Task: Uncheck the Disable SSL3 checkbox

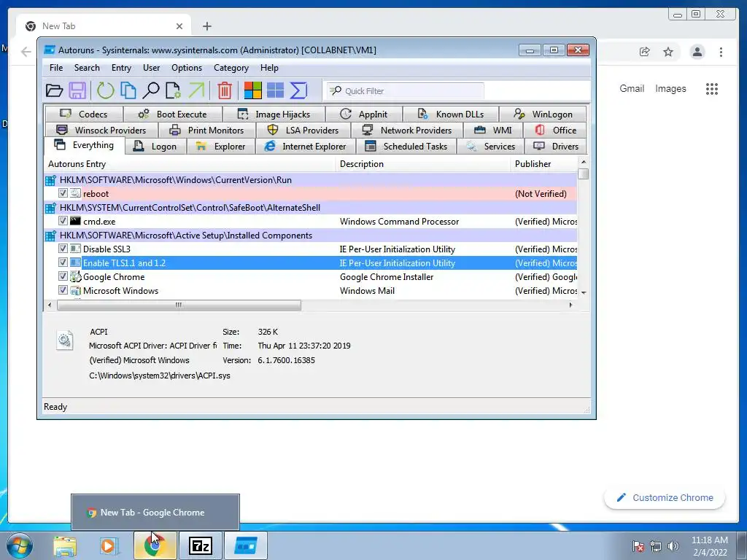Action: pos(63,248)
